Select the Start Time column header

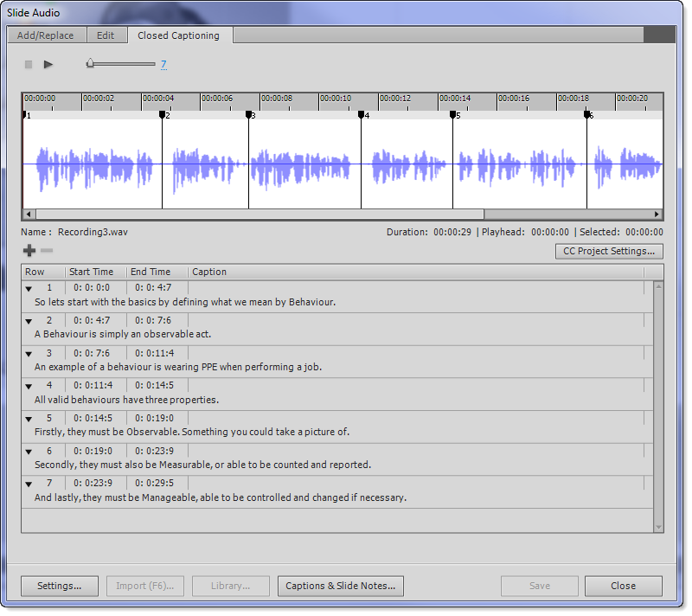click(91, 271)
